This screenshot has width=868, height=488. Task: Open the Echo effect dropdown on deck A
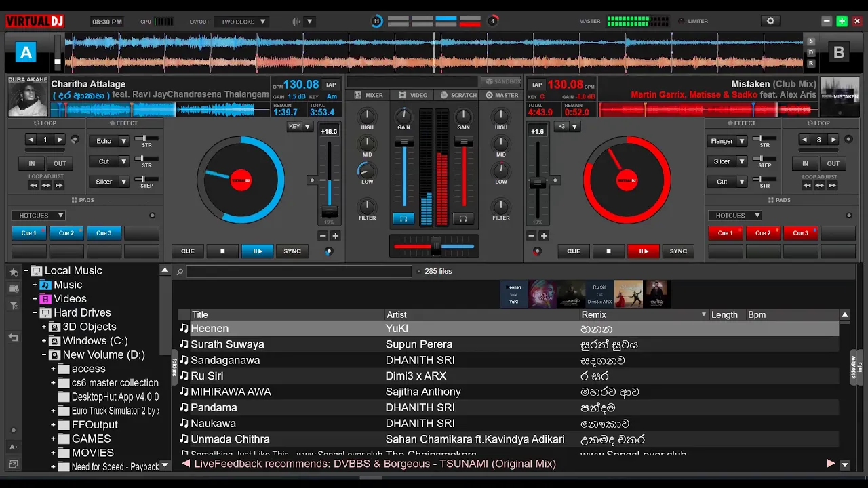(123, 141)
